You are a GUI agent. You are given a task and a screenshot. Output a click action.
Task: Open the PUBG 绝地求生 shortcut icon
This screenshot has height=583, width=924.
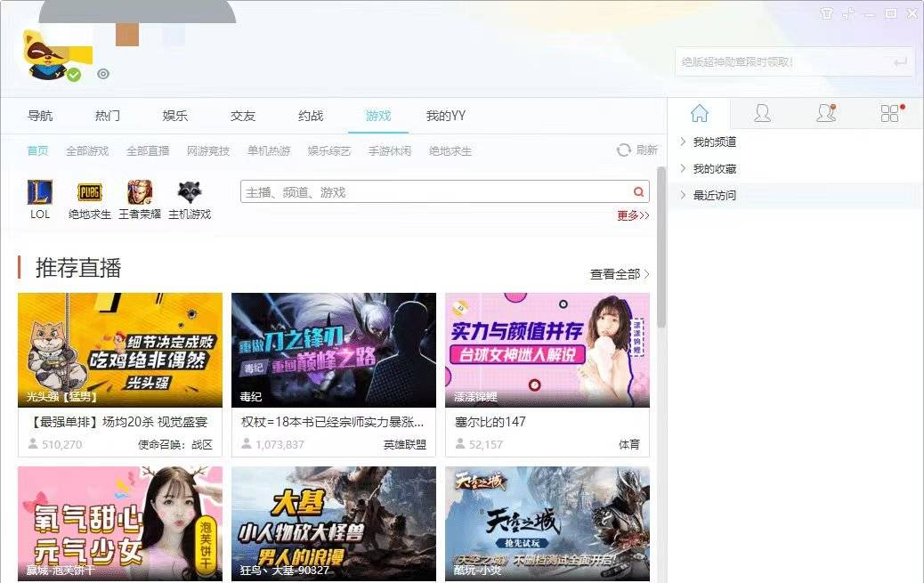coord(90,192)
